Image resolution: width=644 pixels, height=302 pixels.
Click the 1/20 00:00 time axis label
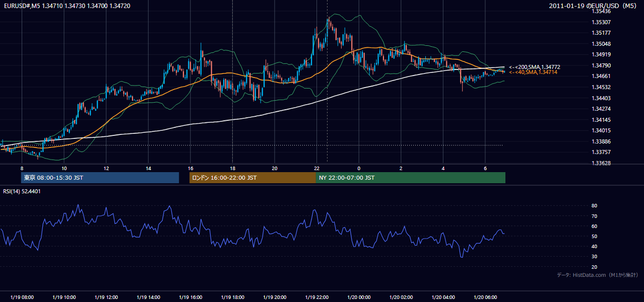(x=359, y=297)
